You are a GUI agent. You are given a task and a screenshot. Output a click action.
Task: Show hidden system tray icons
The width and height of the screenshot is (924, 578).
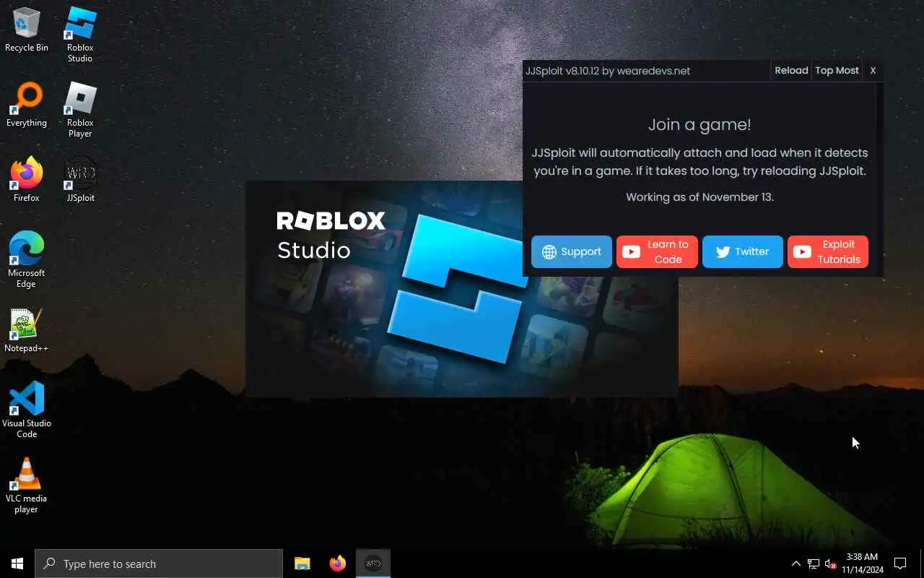point(796,564)
